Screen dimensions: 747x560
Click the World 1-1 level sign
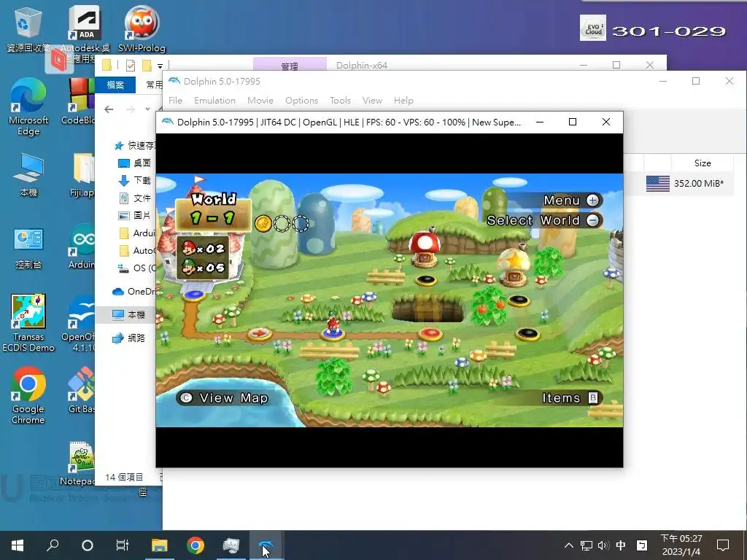(x=213, y=212)
